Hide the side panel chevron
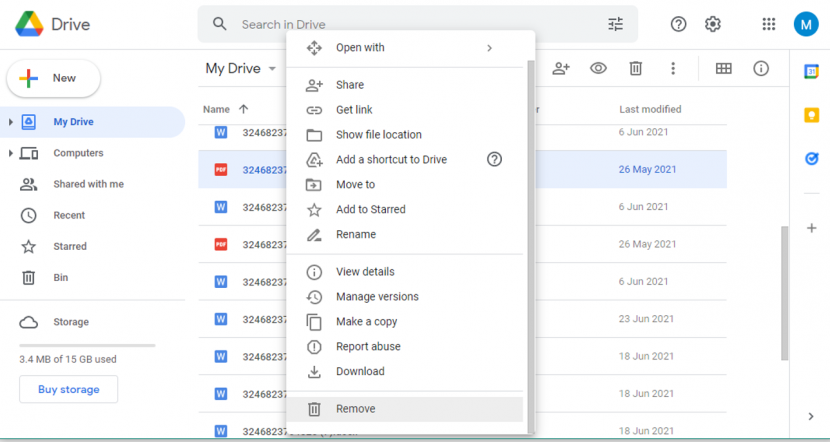The height and width of the screenshot is (442, 830). (x=811, y=416)
